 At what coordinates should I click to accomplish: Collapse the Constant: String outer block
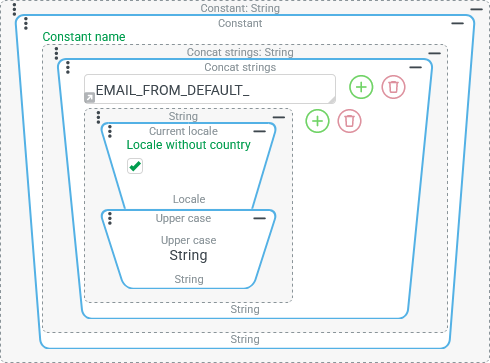pyautogui.click(x=476, y=9)
